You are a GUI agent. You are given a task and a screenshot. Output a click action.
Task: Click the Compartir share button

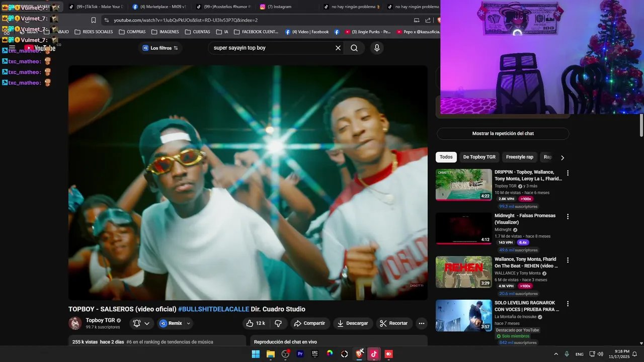pos(310,323)
